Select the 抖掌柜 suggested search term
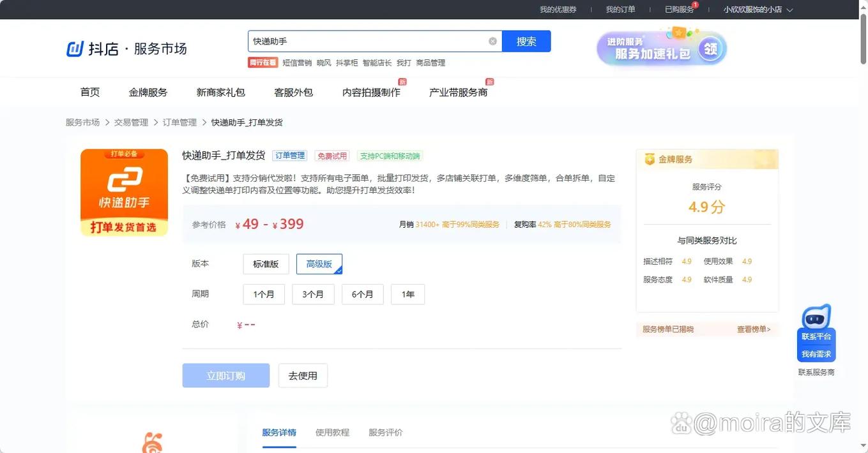This screenshot has height=453, width=868. [347, 63]
